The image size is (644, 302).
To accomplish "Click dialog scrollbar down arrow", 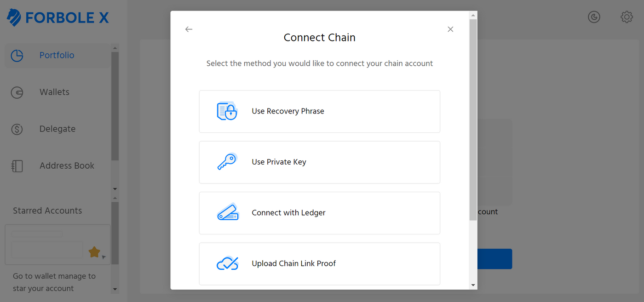I will 473,285.
